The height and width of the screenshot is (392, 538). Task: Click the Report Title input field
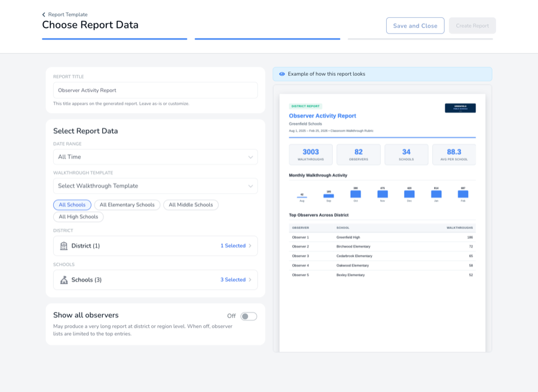155,90
